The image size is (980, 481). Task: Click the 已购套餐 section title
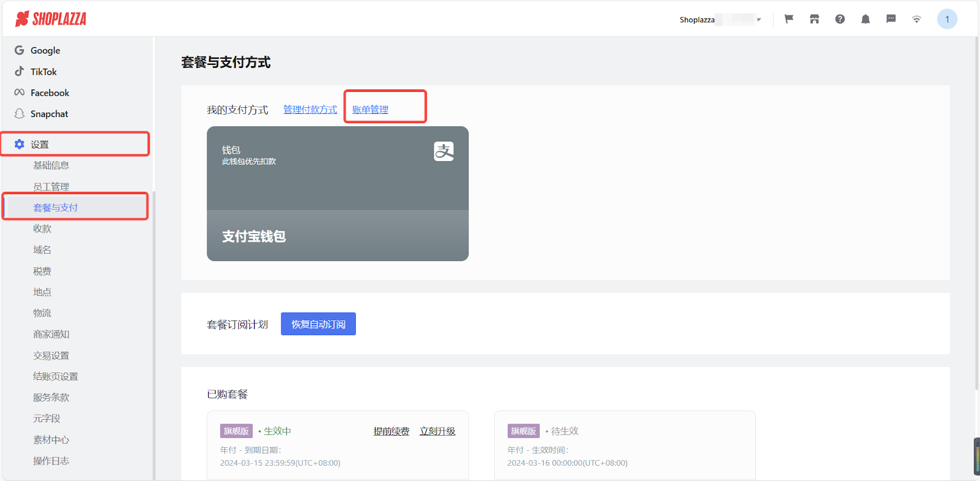point(227,395)
